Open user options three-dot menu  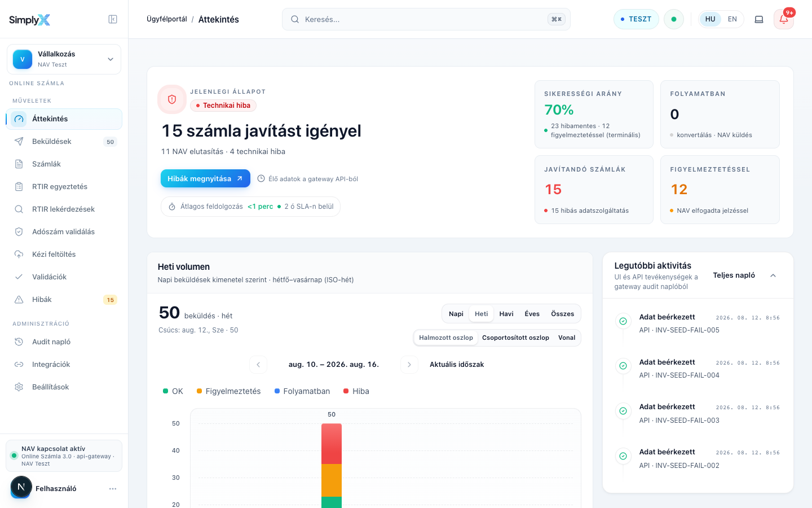113,489
